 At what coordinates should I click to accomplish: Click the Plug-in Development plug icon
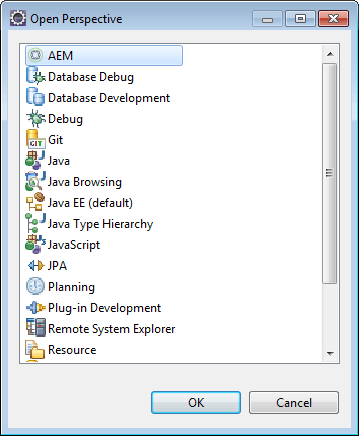coord(36,307)
